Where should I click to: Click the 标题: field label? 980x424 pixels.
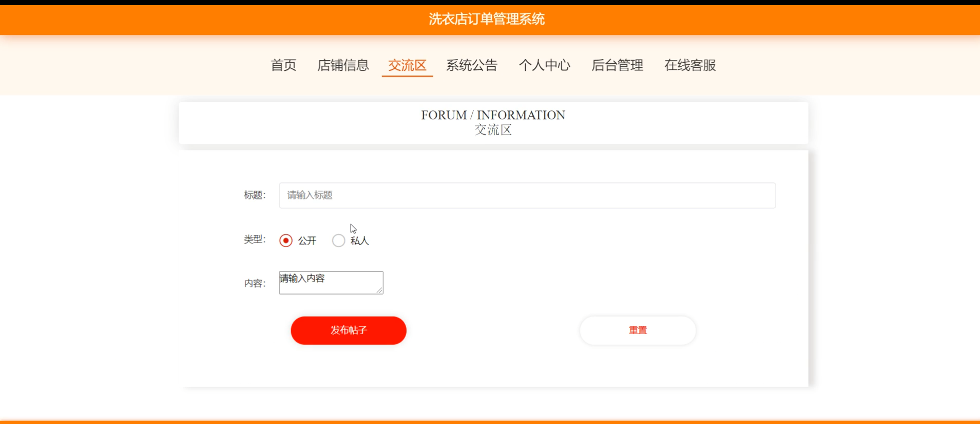coord(255,195)
